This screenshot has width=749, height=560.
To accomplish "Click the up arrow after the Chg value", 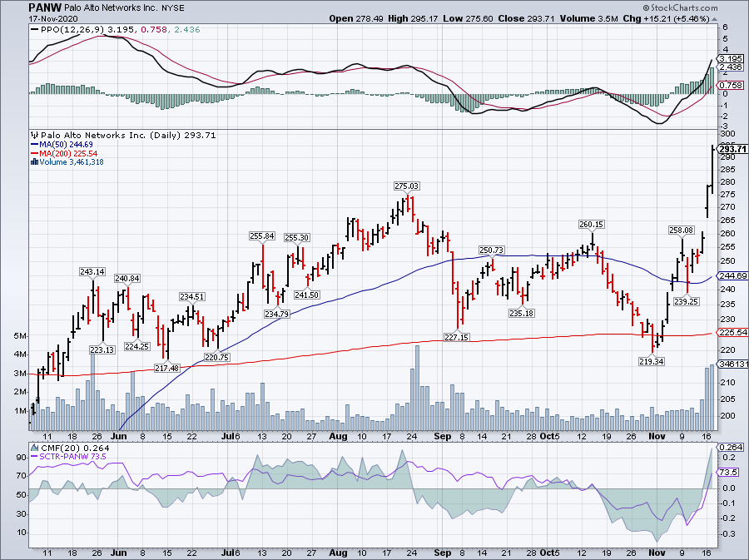I will pyautogui.click(x=715, y=18).
